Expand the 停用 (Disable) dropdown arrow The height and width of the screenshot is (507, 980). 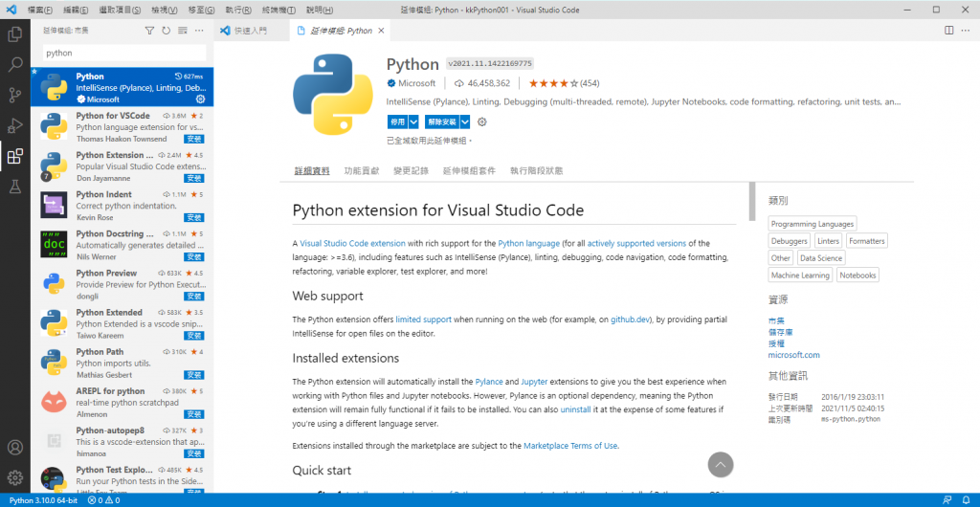click(x=413, y=121)
